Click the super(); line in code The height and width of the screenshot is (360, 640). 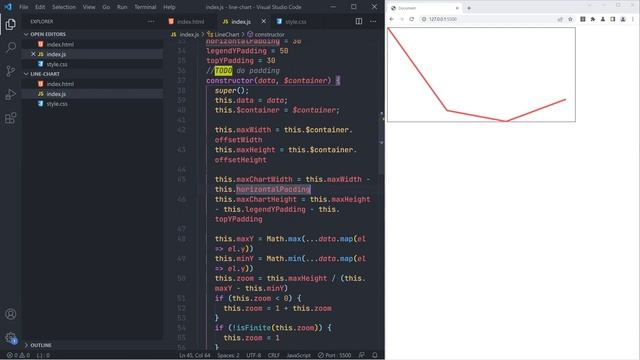231,91
